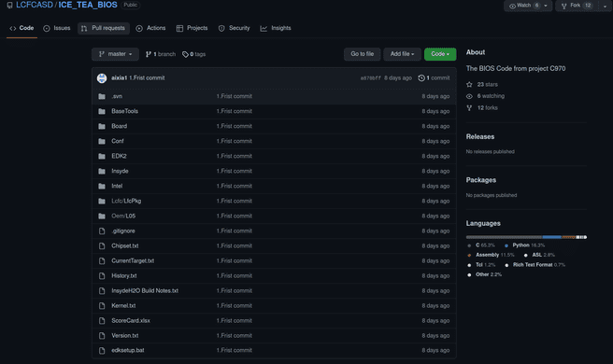Open the Insights tab

[276, 28]
